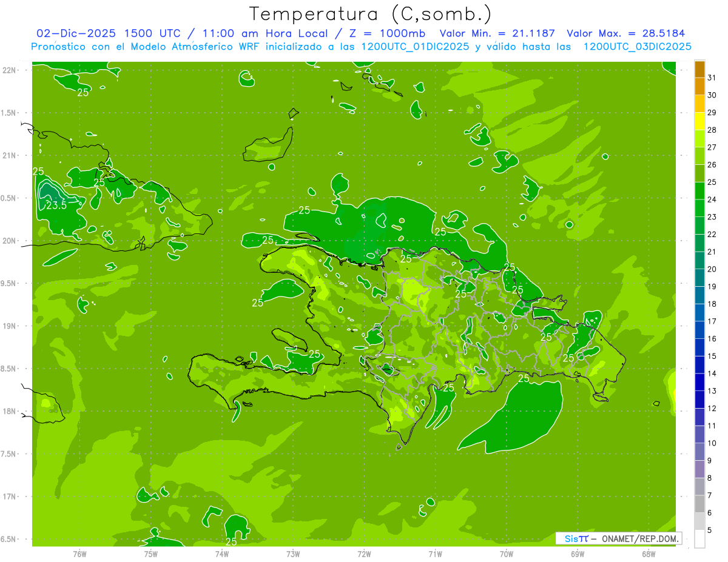Click the colorbar swatch between 30 and 31
Image resolution: width=728 pixels, height=562 pixels.
pos(699,87)
